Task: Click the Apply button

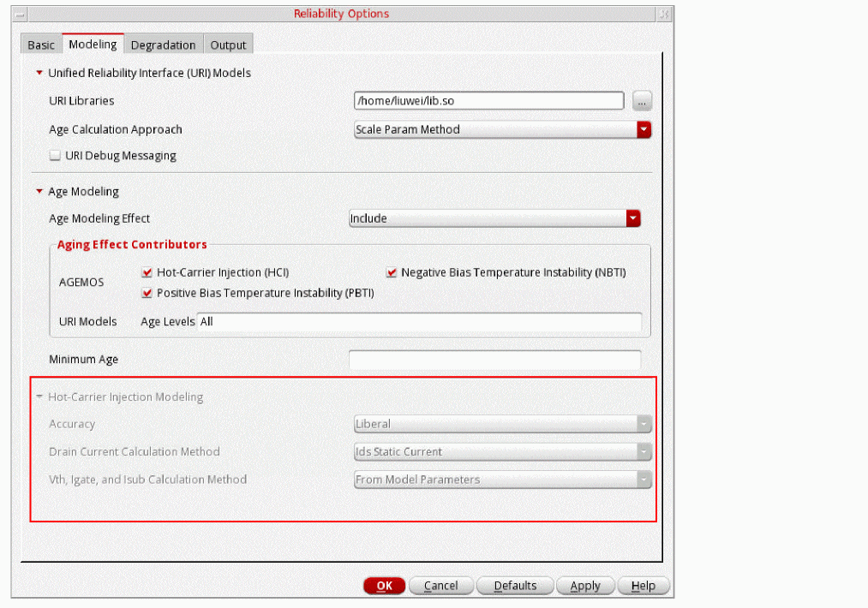Action: (585, 586)
